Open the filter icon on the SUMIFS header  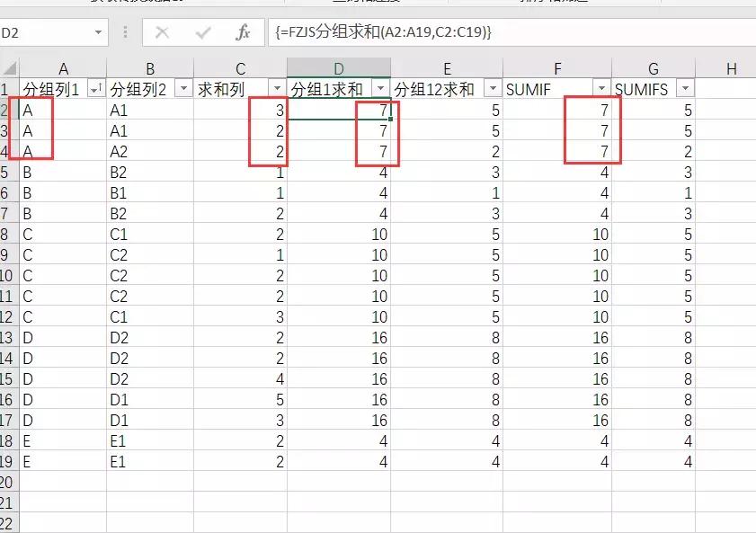point(686,88)
